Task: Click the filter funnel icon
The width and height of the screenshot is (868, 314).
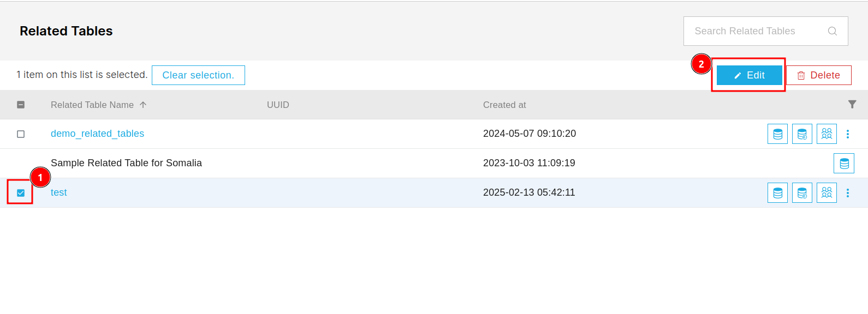Action: click(x=852, y=104)
